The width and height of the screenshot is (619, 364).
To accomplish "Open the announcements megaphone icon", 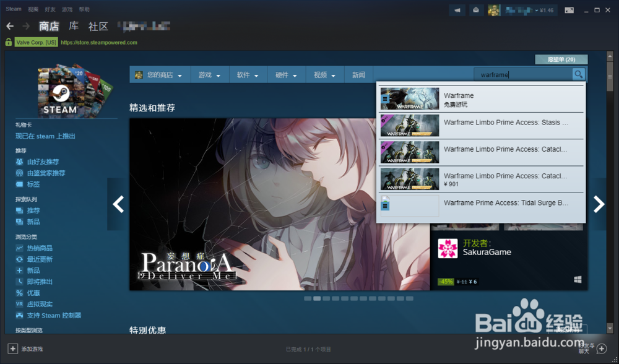I will pyautogui.click(x=457, y=11).
